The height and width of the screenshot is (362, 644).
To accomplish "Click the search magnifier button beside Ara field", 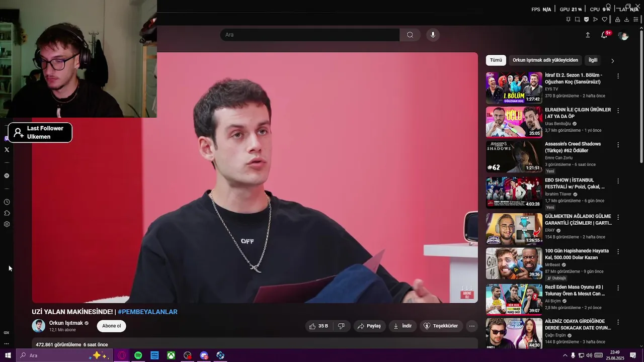I will 410,35.
